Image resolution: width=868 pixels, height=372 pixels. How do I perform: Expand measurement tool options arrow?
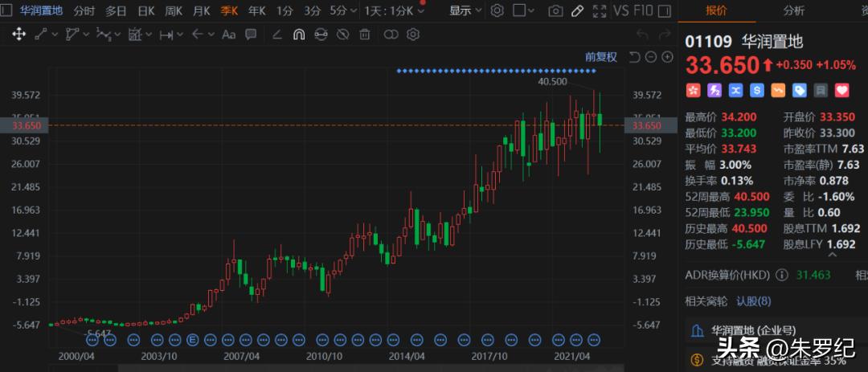click(x=149, y=35)
